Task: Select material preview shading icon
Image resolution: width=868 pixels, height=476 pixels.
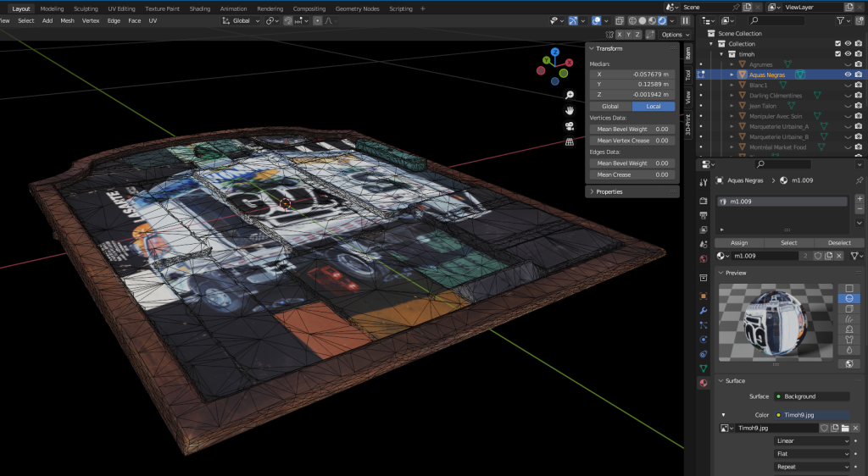Action: 652,20
